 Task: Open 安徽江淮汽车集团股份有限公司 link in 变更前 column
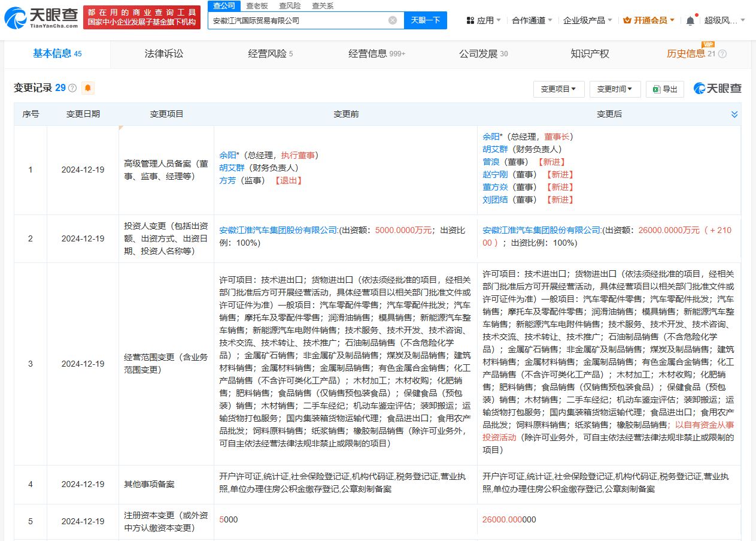278,230
